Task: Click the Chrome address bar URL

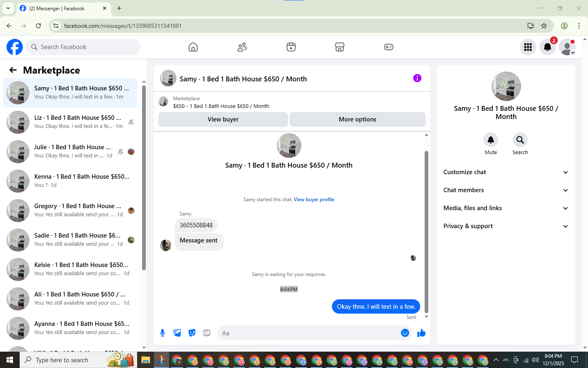Action: (123, 26)
